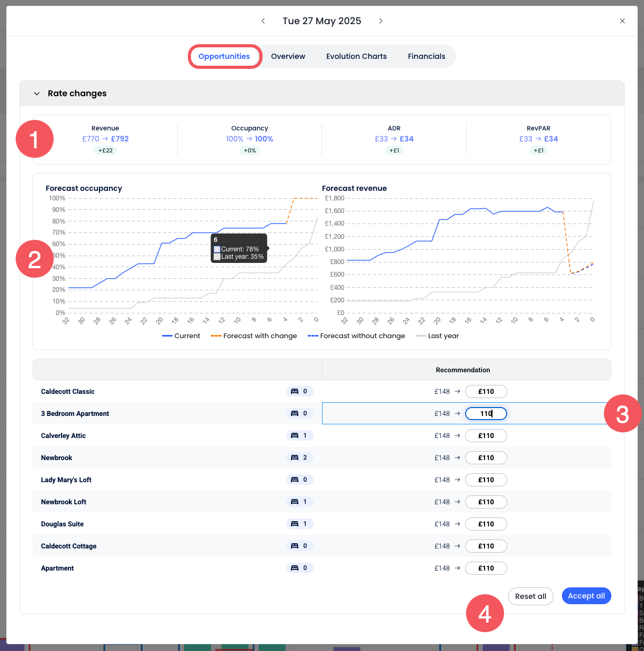644x651 pixels.
Task: Click the bed icon for Calverley Attic
Action: pyautogui.click(x=295, y=435)
